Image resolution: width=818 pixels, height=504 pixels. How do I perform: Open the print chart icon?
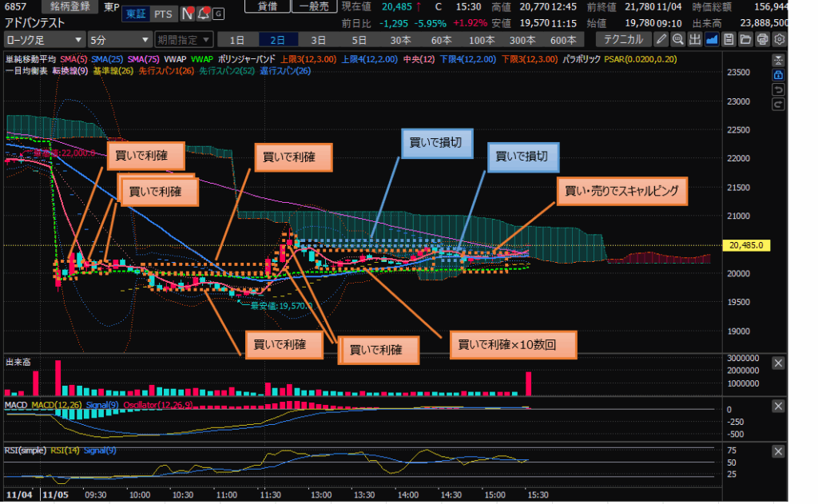(x=762, y=39)
